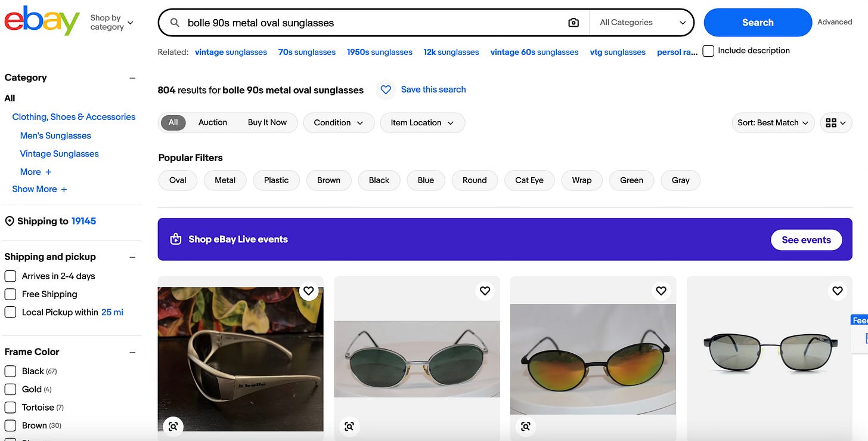Click the heart beside Save this search
868x441 pixels.
[x=386, y=90]
